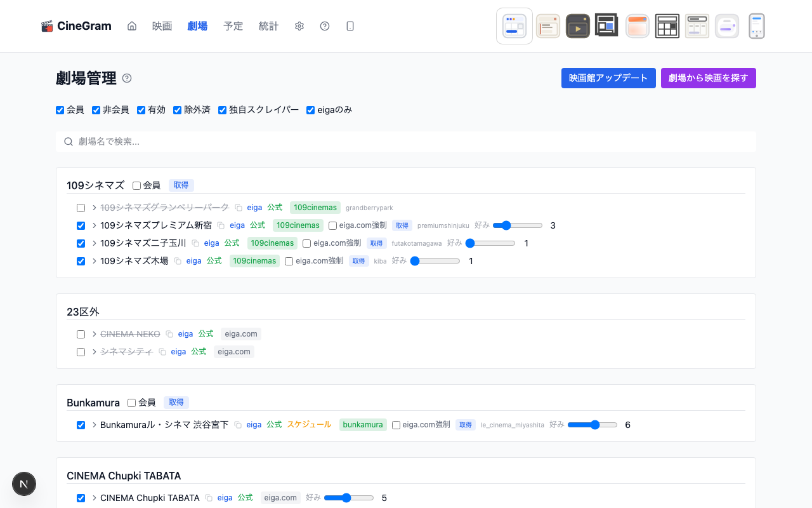Check eiga.com強制 for 109シネマズプレミアム新宿
The width and height of the screenshot is (812, 508).
(332, 225)
